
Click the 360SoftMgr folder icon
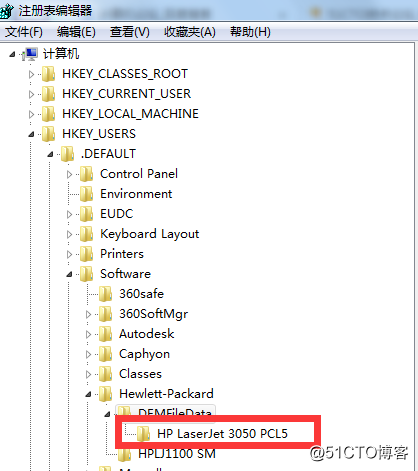coord(106,314)
